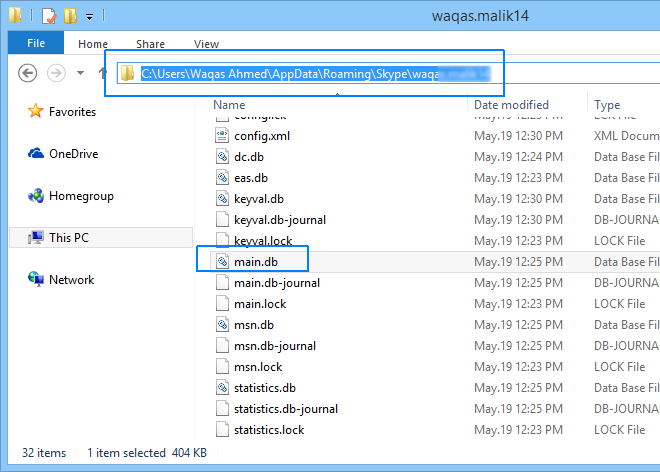
Task: Go back with the Back arrow button
Action: [28, 73]
